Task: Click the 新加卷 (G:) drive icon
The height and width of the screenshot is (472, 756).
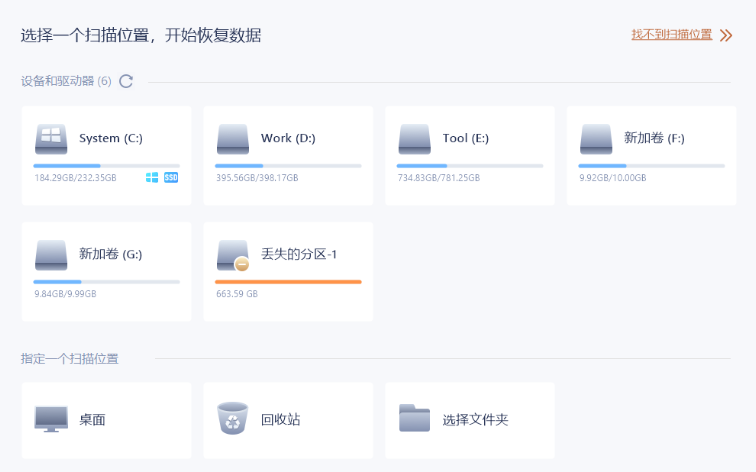Action: click(51, 255)
